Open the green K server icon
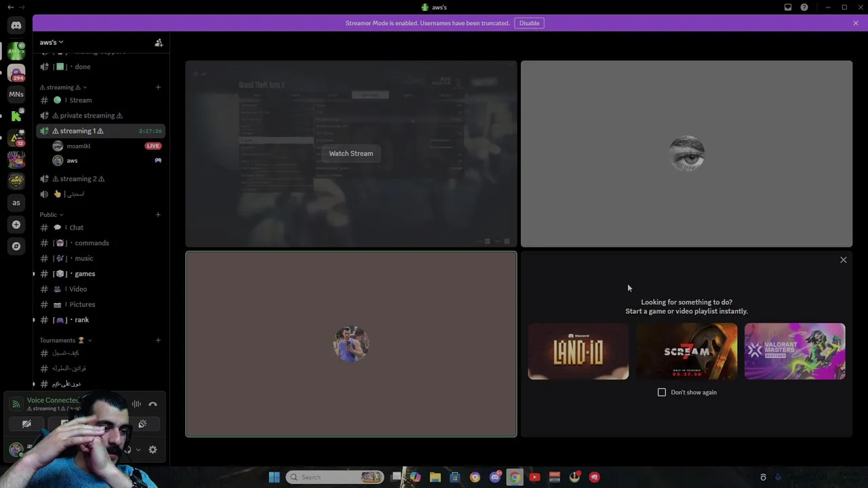The image size is (868, 488). tap(16, 116)
